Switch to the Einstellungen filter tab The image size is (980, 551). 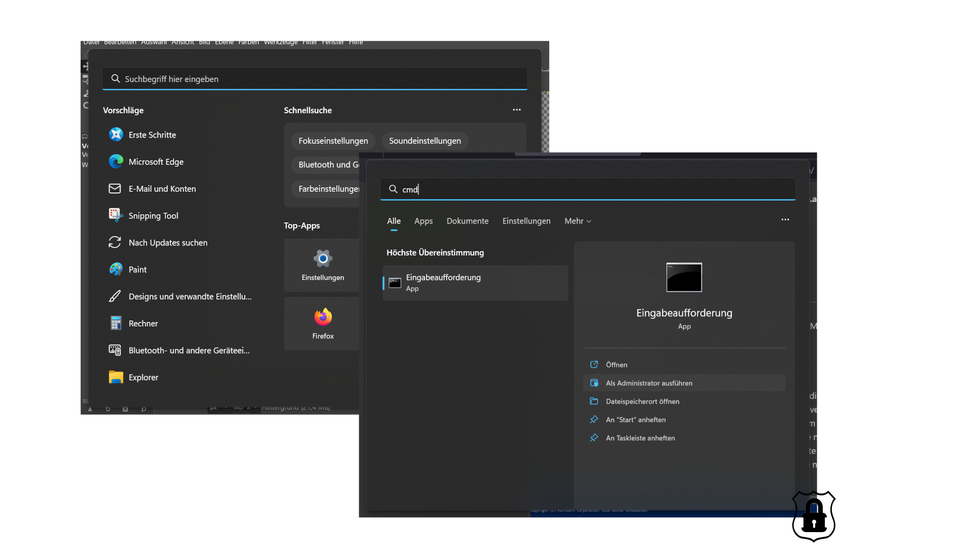[526, 221]
